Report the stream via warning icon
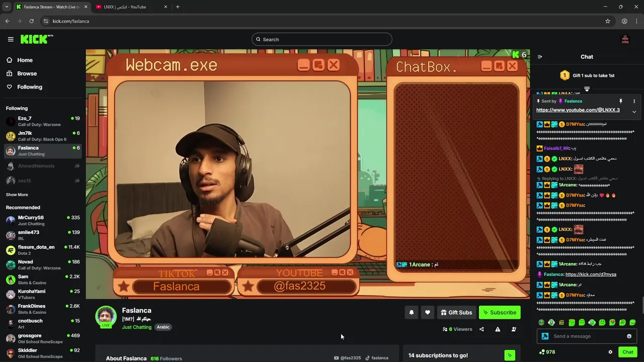This screenshot has width=644, height=362. click(498, 329)
